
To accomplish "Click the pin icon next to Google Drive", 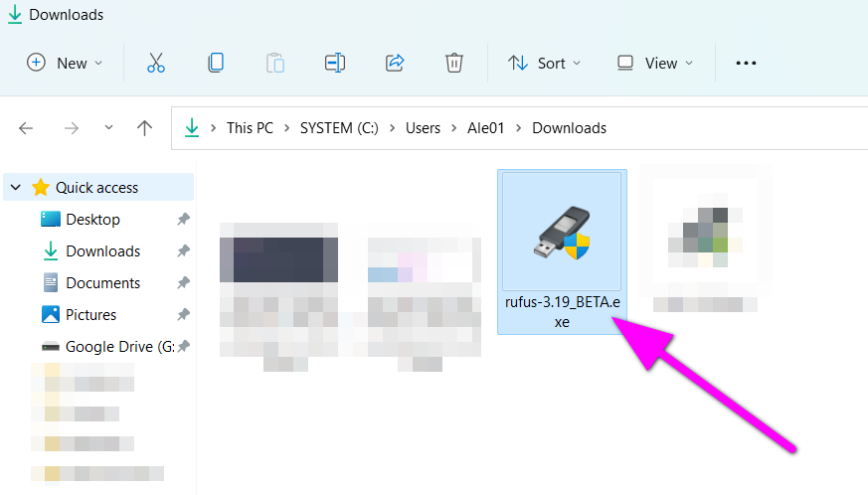I will 183,347.
